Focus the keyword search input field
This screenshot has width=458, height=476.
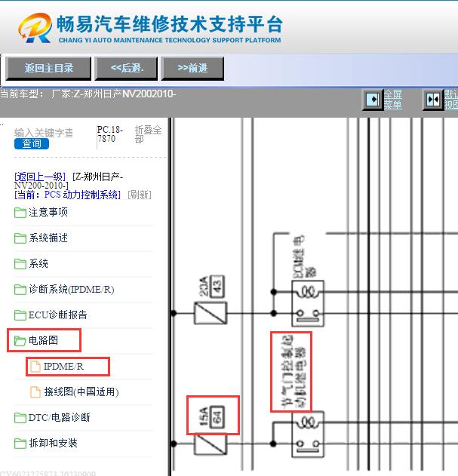44,133
